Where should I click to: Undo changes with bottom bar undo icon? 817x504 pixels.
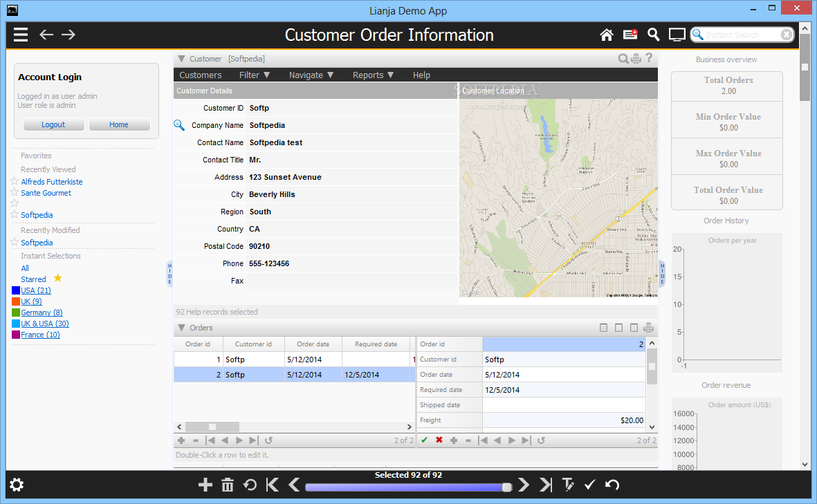click(x=612, y=485)
